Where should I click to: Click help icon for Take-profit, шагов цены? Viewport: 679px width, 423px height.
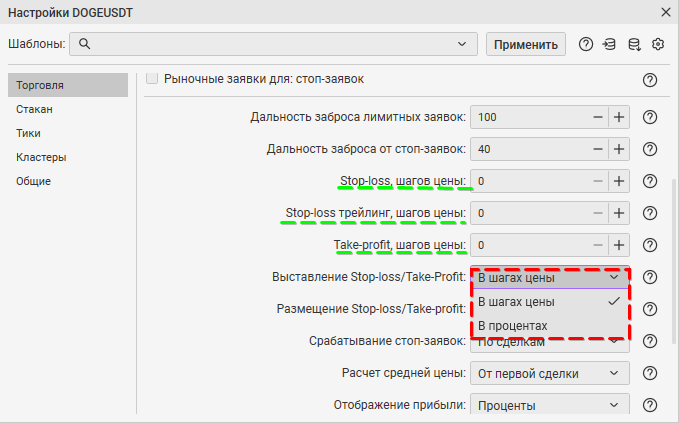649,245
